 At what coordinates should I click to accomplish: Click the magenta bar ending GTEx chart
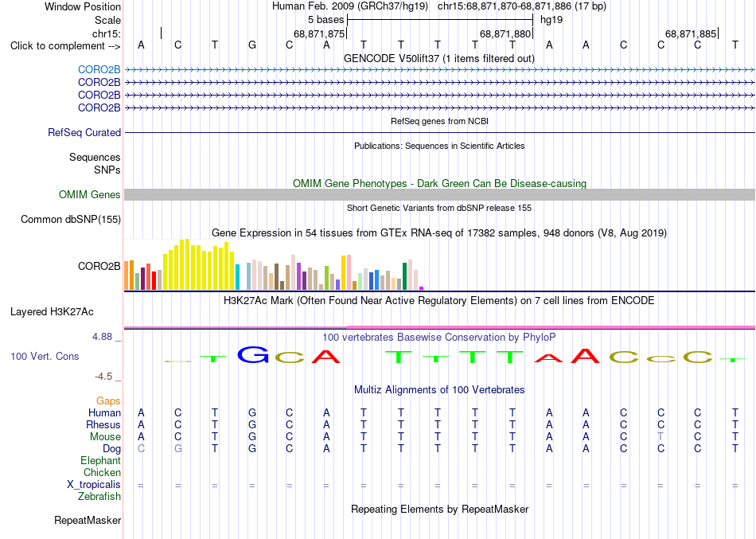[422, 288]
